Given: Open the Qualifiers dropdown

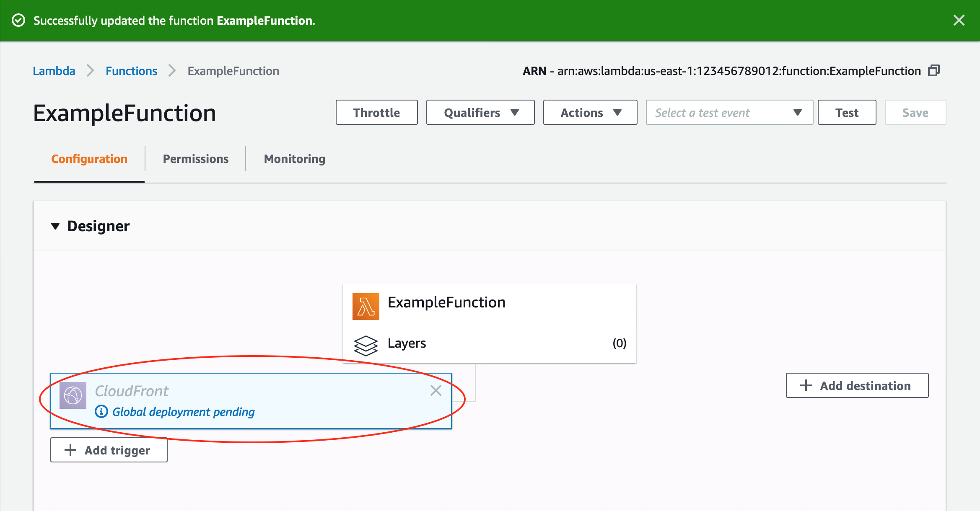Looking at the screenshot, I should coord(480,112).
